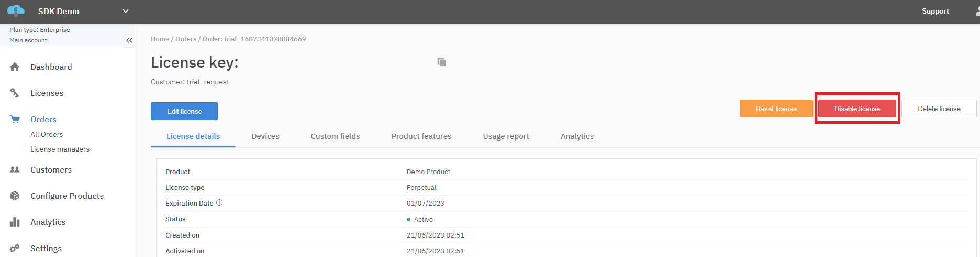
Task: Open All Orders in the sidebar
Action: pos(47,135)
